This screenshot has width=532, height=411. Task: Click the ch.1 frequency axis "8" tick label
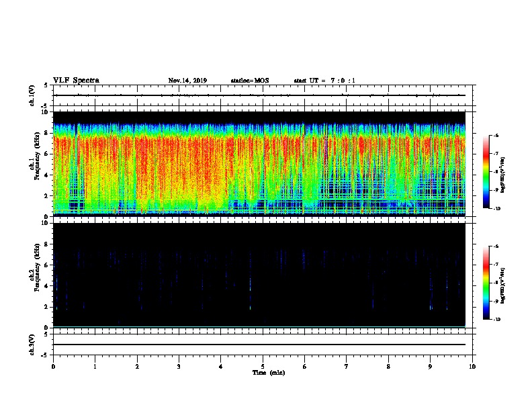[46, 133]
